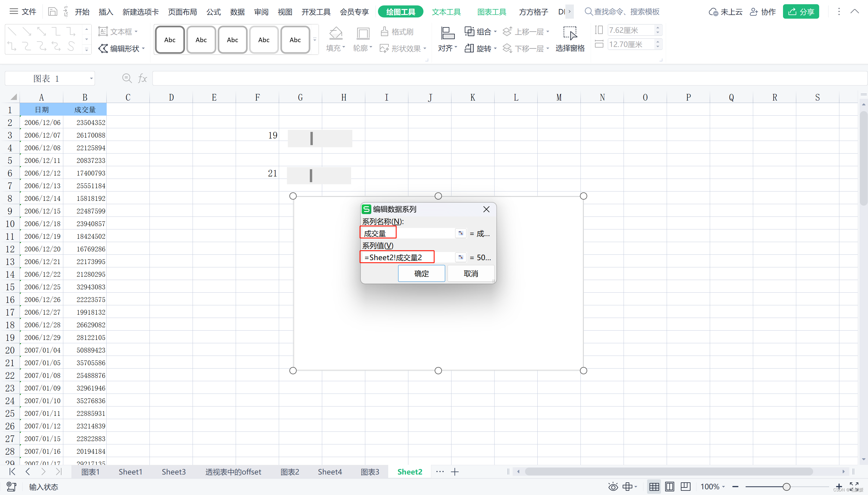Image resolution: width=868 pixels, height=495 pixels.
Task: Toggle the eye protection mode icon
Action: point(613,487)
